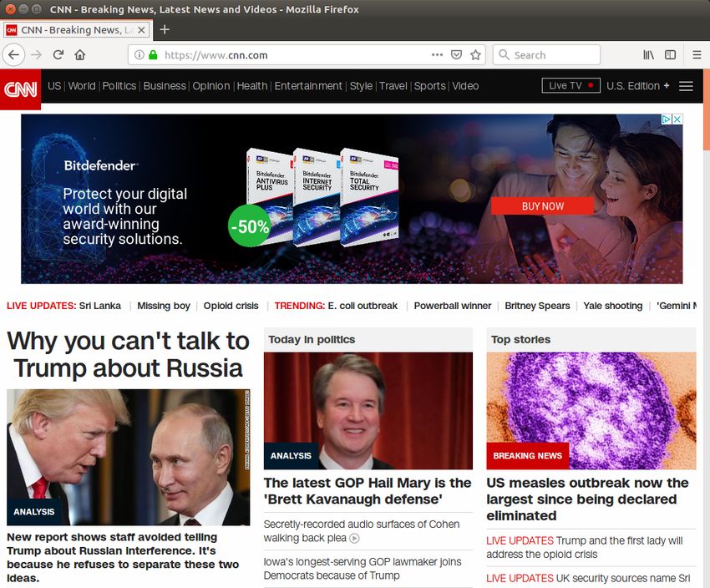The height and width of the screenshot is (588, 710).
Task: Open page actions three-dot menu
Action: click(x=437, y=55)
